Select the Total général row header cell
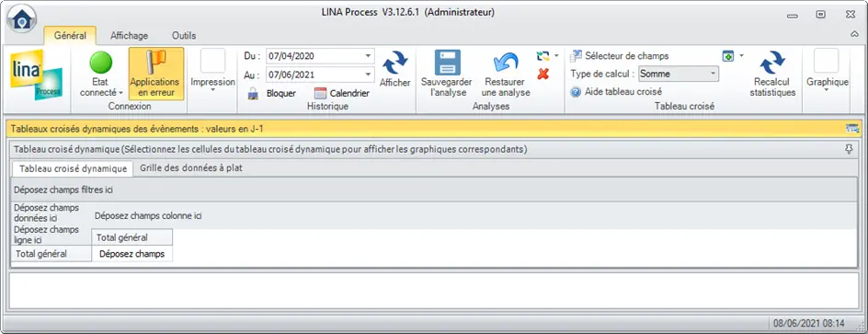Image resolution: width=868 pixels, height=334 pixels. point(51,254)
